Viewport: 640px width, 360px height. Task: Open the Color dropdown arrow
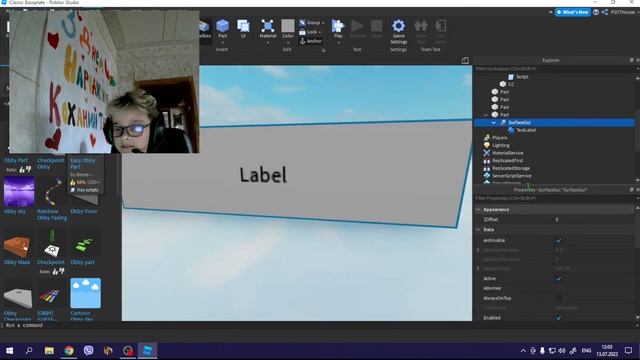tap(288, 42)
